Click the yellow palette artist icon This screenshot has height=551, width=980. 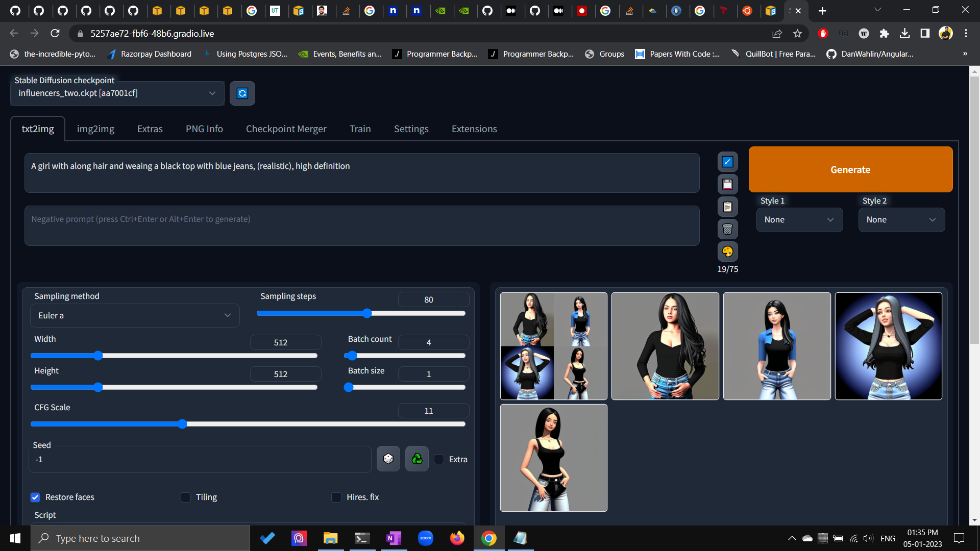pos(727,252)
